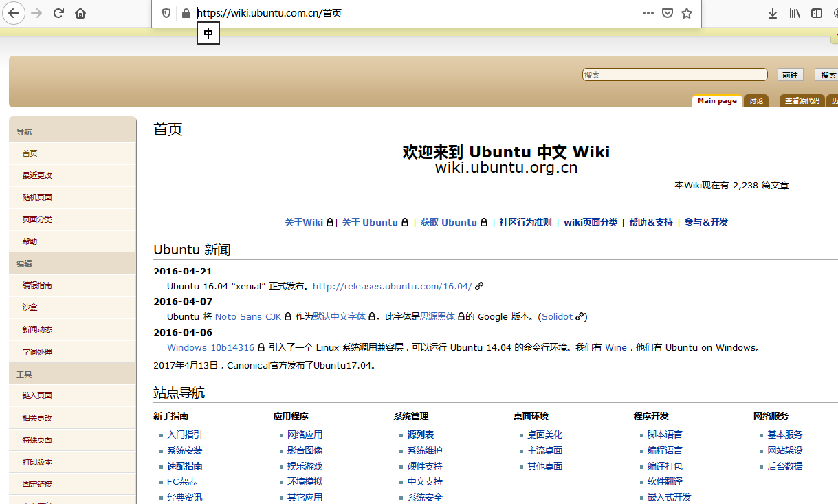The image size is (838, 504).
Task: Open the Solidot external link
Action: pyautogui.click(x=557, y=317)
